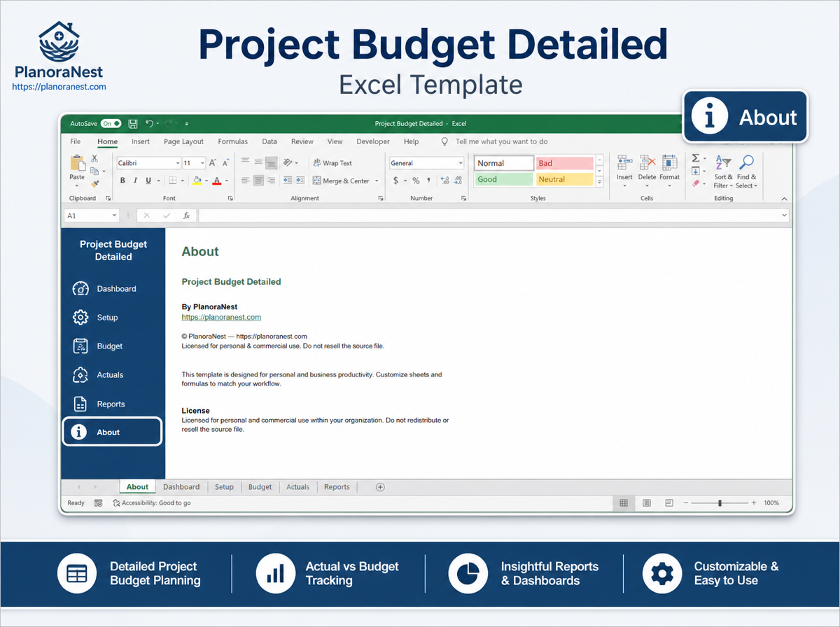Toggle AutoSave switch
Image resolution: width=840 pixels, height=627 pixels.
pyautogui.click(x=111, y=123)
